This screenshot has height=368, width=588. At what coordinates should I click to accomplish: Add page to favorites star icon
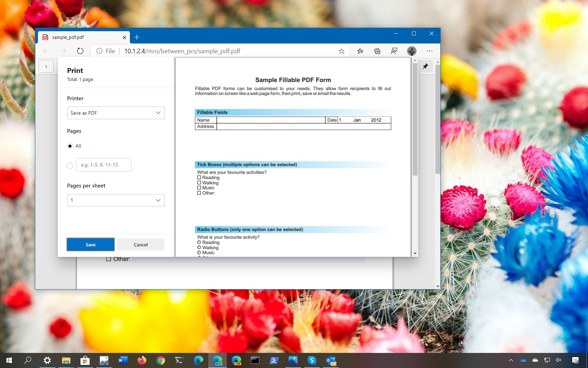coord(341,51)
